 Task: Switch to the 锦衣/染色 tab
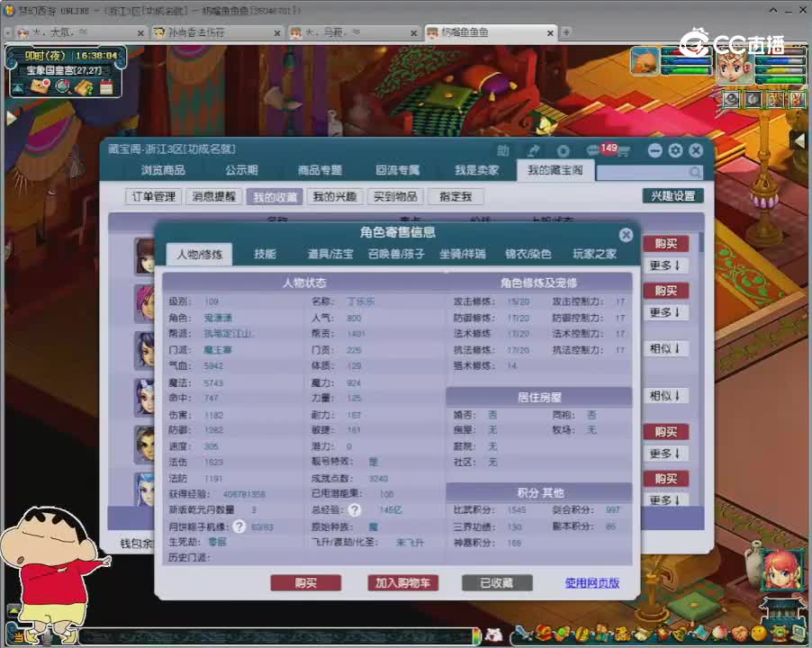[x=528, y=254]
